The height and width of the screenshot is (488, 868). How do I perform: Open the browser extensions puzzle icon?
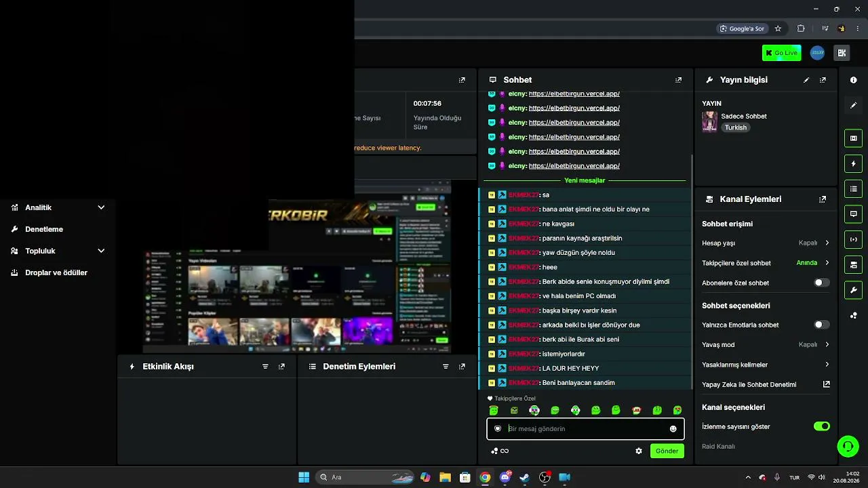tap(801, 28)
